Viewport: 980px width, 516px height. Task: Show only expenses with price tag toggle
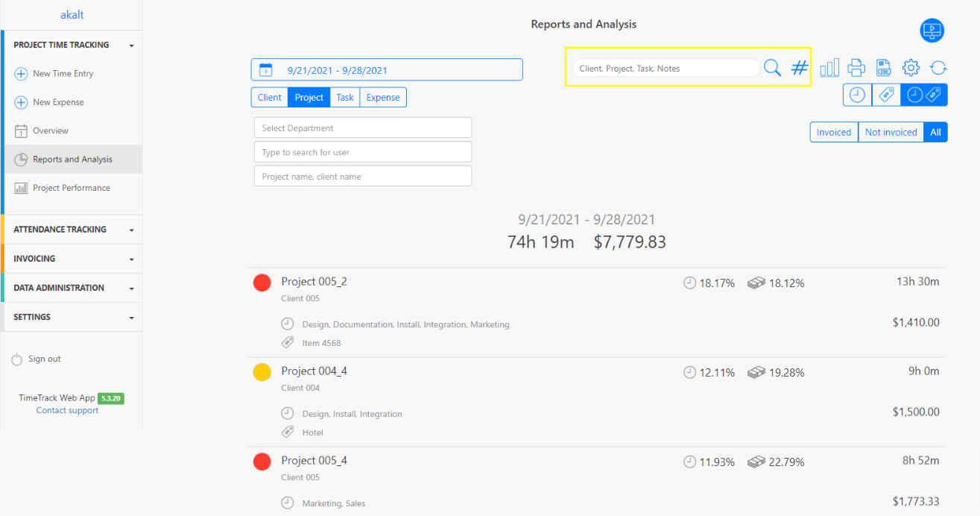click(x=886, y=95)
